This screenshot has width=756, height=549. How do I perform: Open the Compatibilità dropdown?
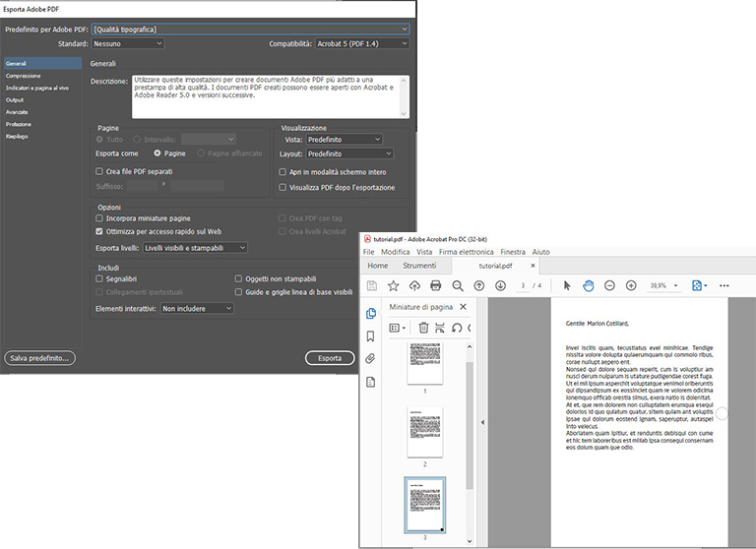click(362, 43)
